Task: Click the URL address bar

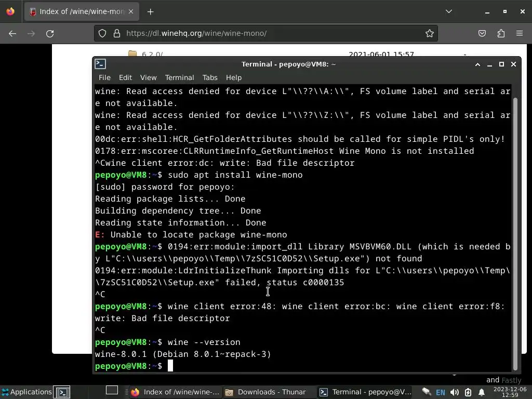Action: pyautogui.click(x=266, y=33)
